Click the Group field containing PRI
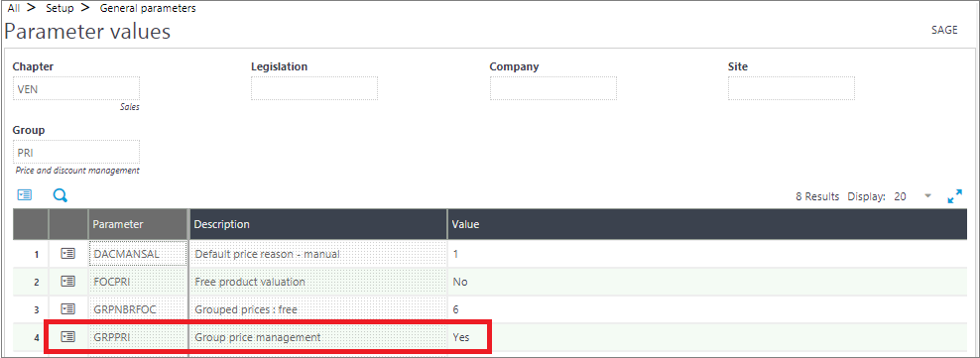The image size is (980, 358). (x=76, y=152)
